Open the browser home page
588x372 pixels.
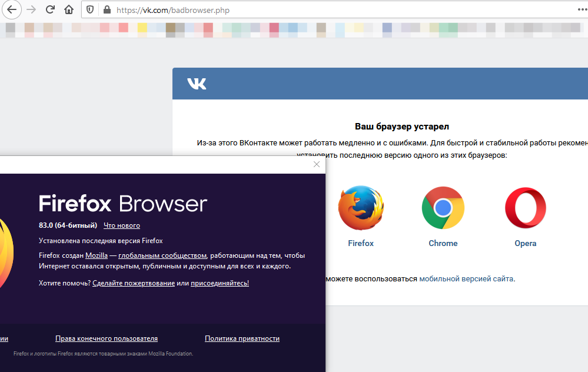(x=69, y=9)
